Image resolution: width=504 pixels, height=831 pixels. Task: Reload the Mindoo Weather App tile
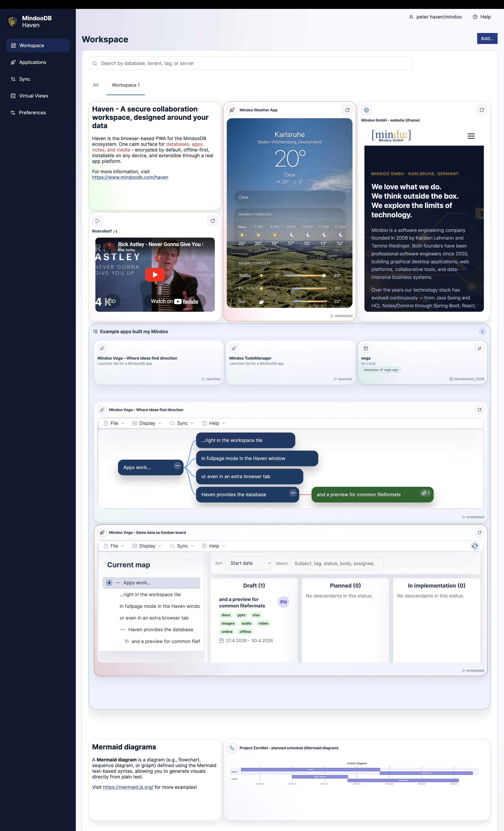347,110
